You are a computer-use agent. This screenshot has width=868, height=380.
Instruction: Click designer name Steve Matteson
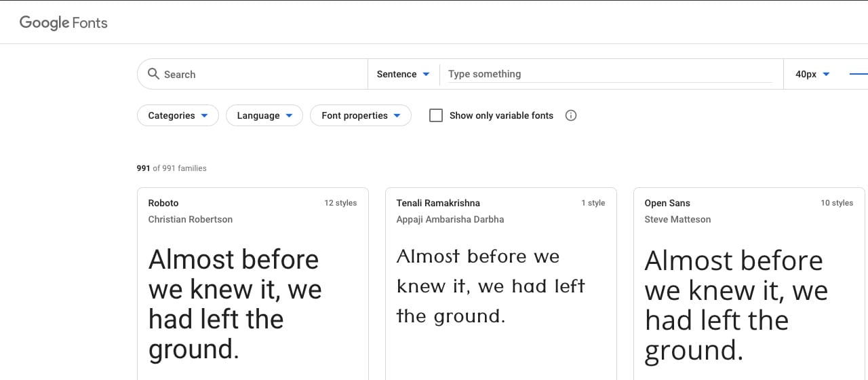[677, 219]
